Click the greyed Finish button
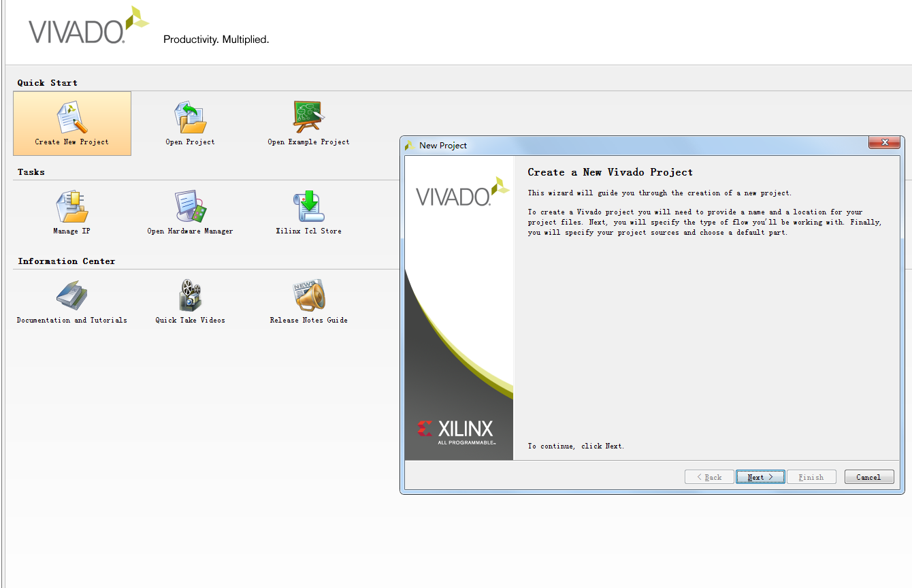This screenshot has width=912, height=588. (811, 477)
